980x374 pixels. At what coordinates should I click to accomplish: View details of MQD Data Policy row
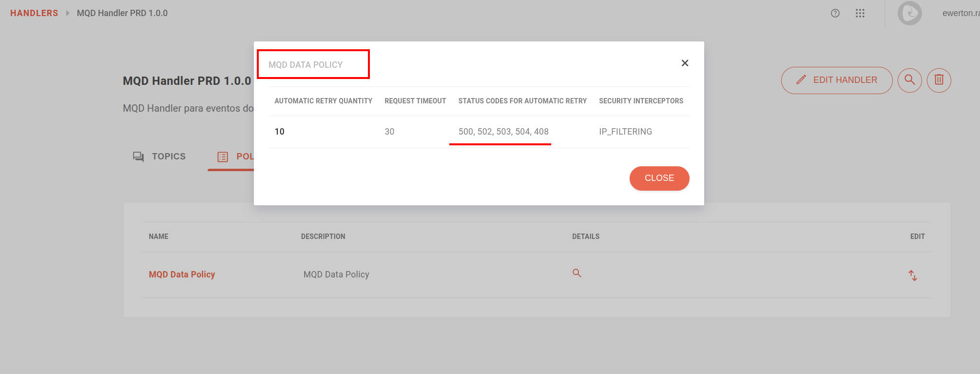click(576, 273)
